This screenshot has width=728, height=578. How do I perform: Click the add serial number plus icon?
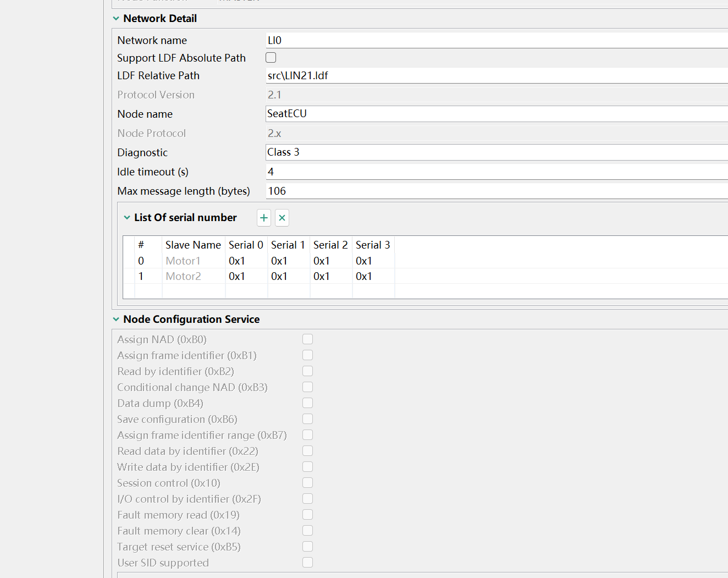(x=264, y=218)
